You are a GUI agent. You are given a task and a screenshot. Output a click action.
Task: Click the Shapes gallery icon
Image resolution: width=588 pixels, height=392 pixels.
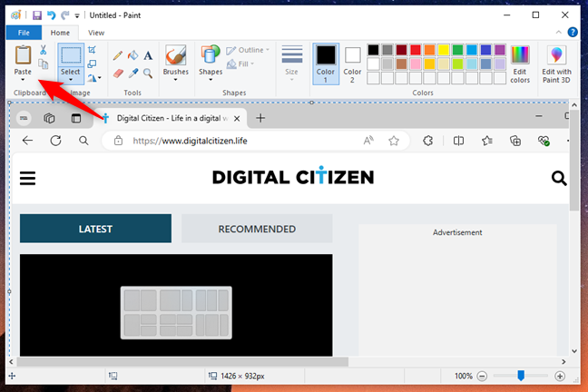[x=210, y=54]
